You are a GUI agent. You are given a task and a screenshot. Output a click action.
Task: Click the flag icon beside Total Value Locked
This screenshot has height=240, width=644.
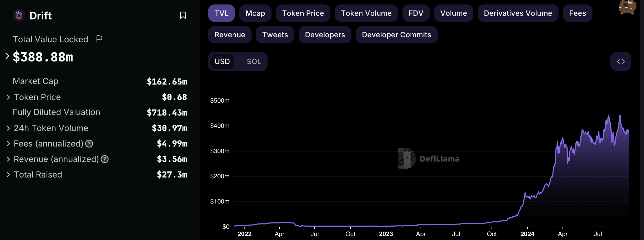tap(99, 39)
